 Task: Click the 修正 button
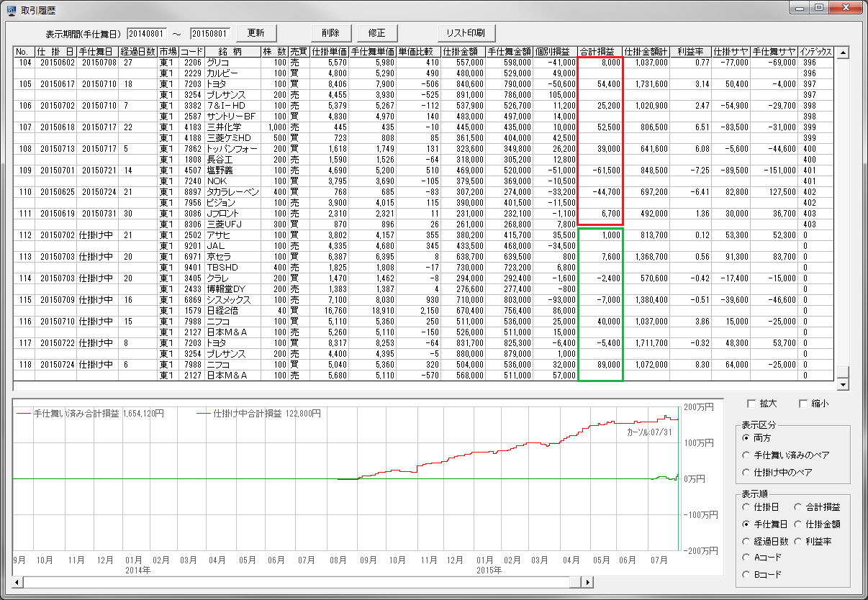377,33
